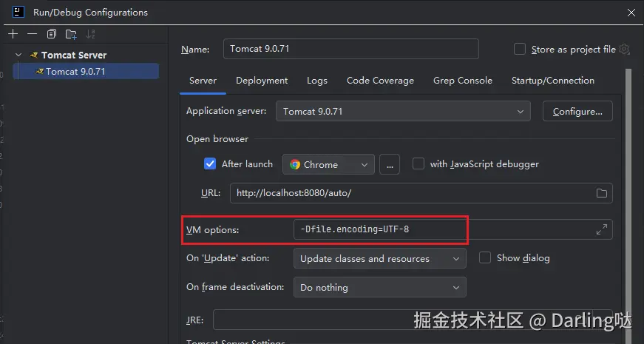Click the Open browser section label
Viewport: 644px width, 344px height.
217,139
